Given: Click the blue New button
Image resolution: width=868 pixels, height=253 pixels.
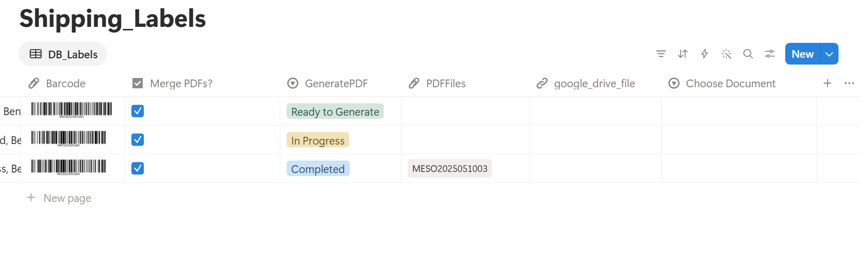Looking at the screenshot, I should coord(802,54).
